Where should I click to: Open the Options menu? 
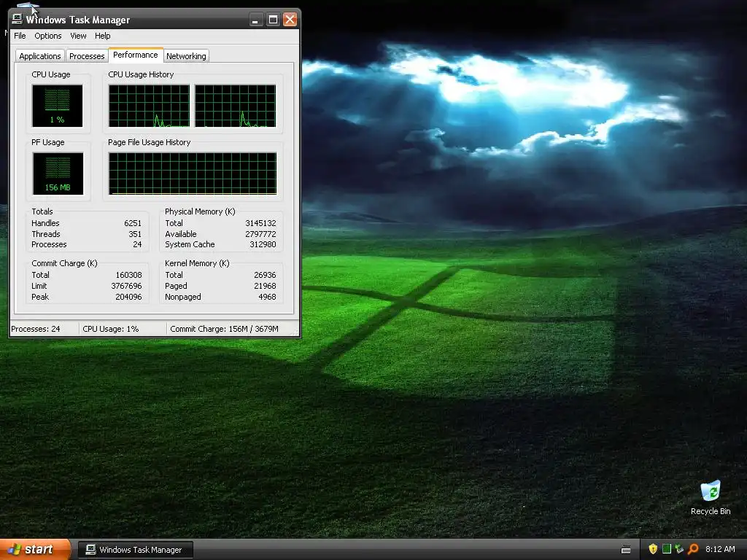(47, 36)
